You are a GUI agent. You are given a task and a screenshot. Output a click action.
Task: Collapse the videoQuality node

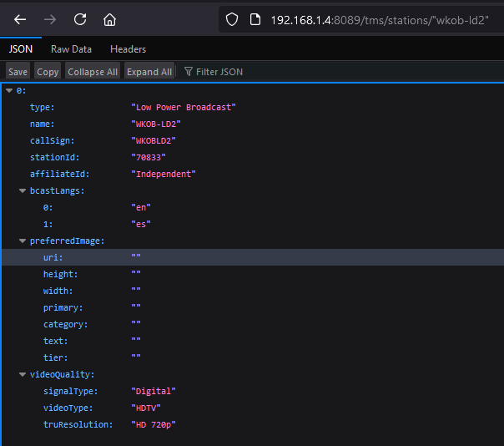coord(23,374)
